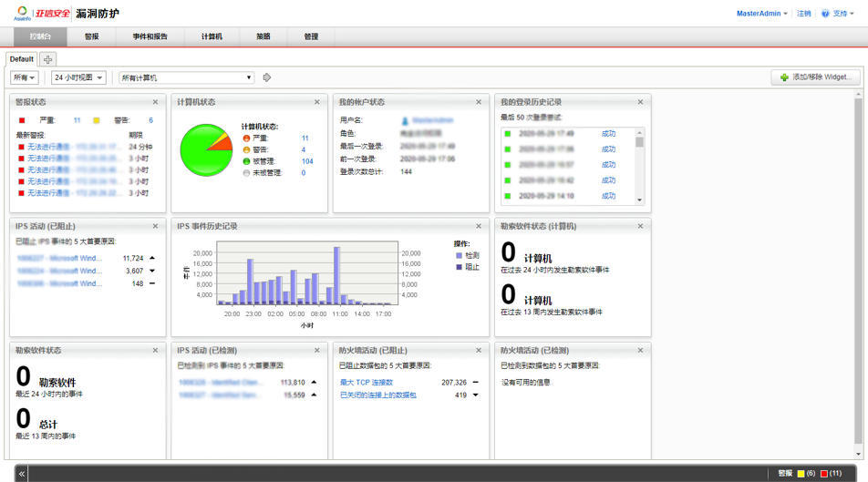This screenshot has width=868, height=482.
Task: Close the 警报状态 widget
Action: [x=155, y=102]
